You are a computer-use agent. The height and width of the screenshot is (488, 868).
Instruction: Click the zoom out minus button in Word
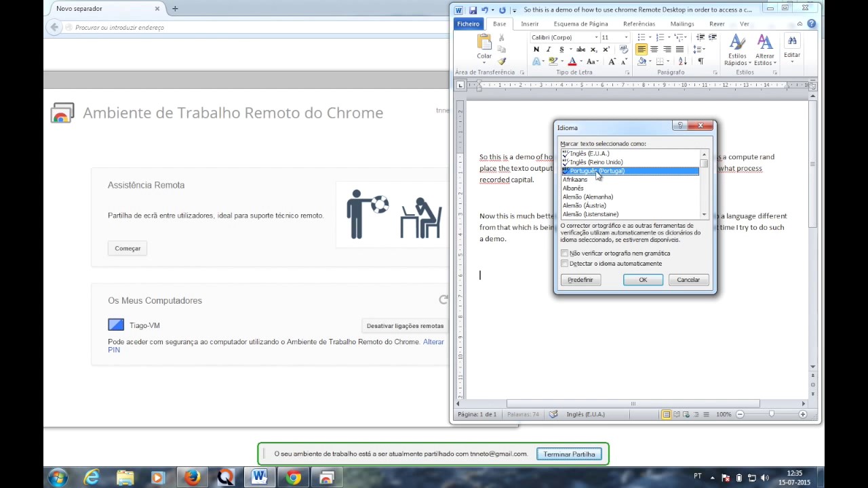(x=740, y=414)
